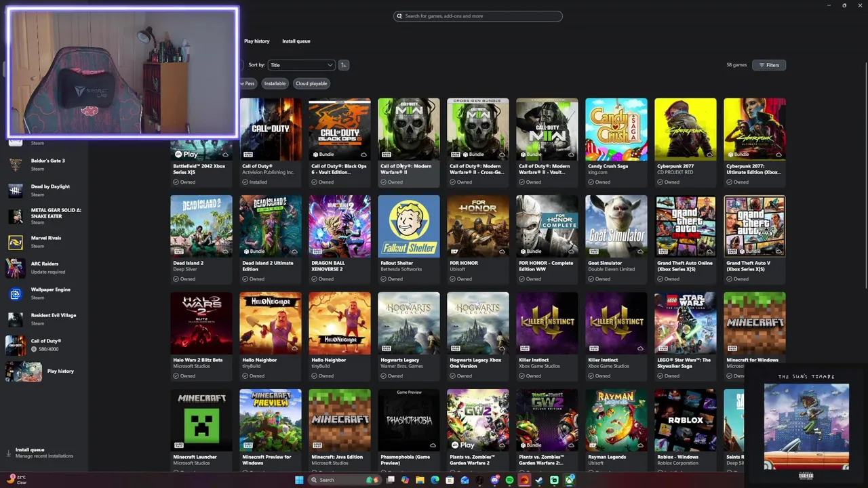Open Dragon Ball Xenoverse 2 tile

pos(339,239)
